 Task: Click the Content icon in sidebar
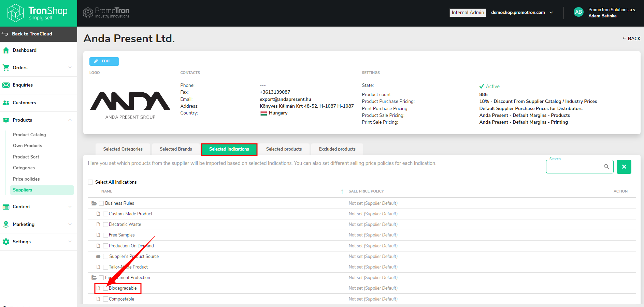pyautogui.click(x=6, y=207)
